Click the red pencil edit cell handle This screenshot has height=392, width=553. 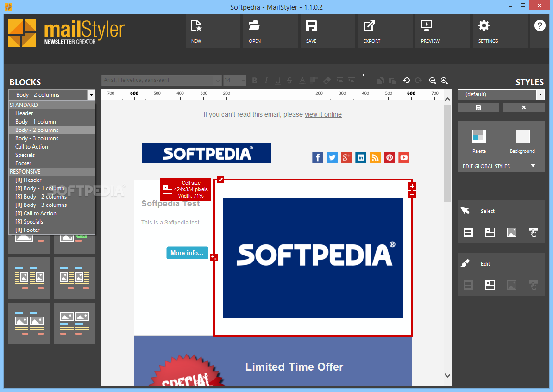click(220, 180)
